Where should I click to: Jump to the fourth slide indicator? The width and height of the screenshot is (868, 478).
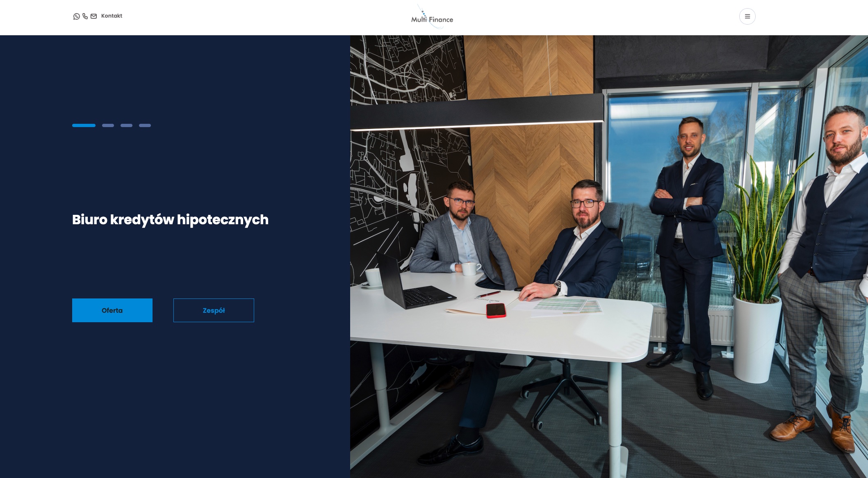[x=145, y=125]
